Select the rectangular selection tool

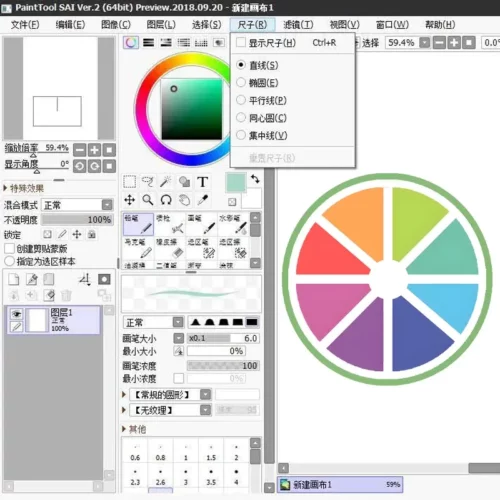coord(129,182)
